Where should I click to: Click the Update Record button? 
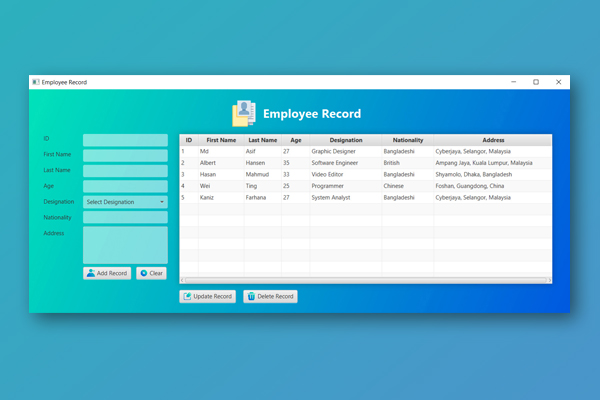pos(207,296)
